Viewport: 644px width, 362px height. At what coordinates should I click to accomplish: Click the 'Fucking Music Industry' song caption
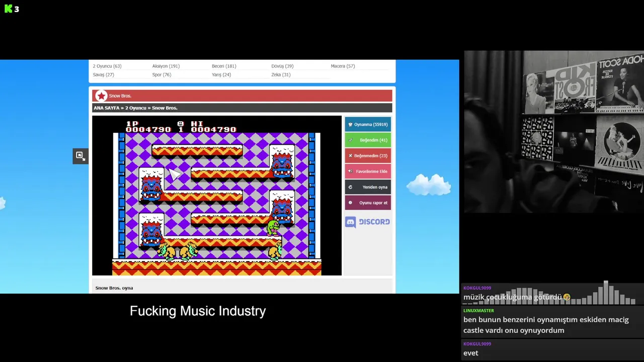tap(198, 311)
